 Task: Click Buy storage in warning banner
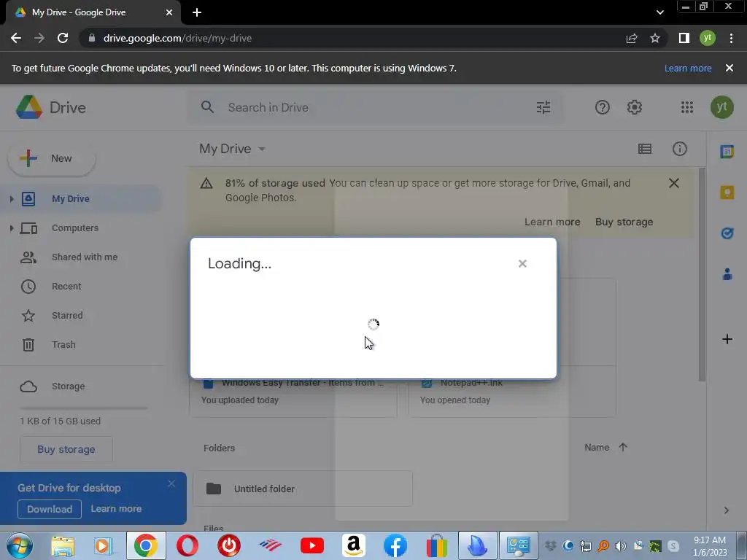point(624,222)
